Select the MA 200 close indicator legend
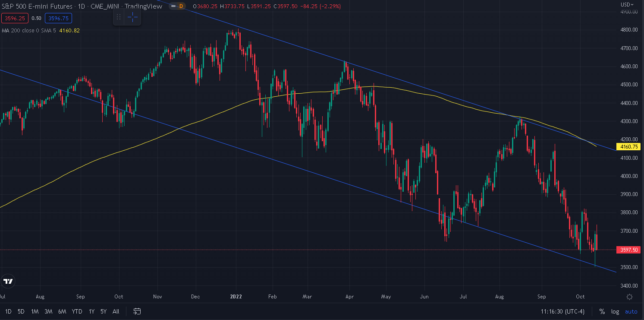The image size is (644, 320). tap(28, 30)
